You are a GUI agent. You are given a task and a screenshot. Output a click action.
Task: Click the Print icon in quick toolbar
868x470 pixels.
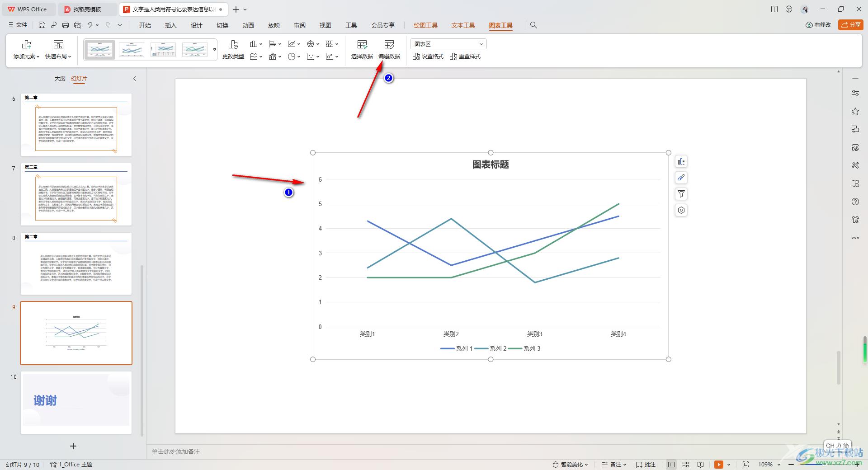(x=66, y=25)
